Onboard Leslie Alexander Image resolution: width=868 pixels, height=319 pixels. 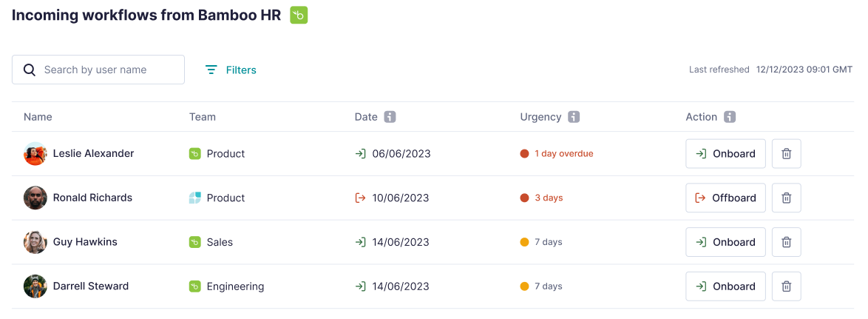tap(725, 153)
